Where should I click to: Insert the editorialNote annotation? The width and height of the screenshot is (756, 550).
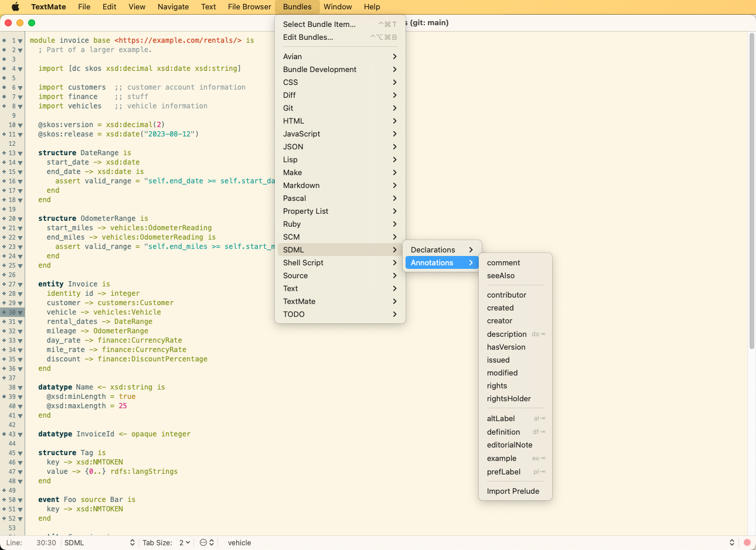515,445
